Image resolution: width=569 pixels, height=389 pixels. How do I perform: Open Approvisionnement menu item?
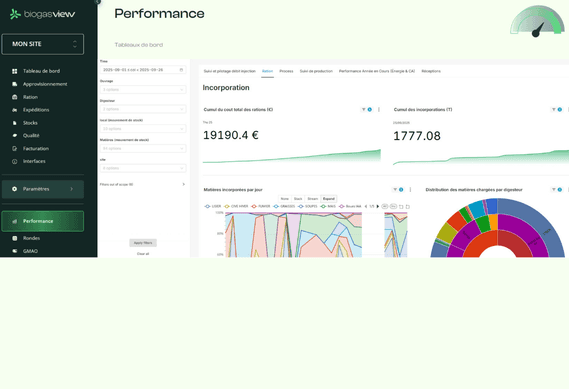(x=45, y=84)
